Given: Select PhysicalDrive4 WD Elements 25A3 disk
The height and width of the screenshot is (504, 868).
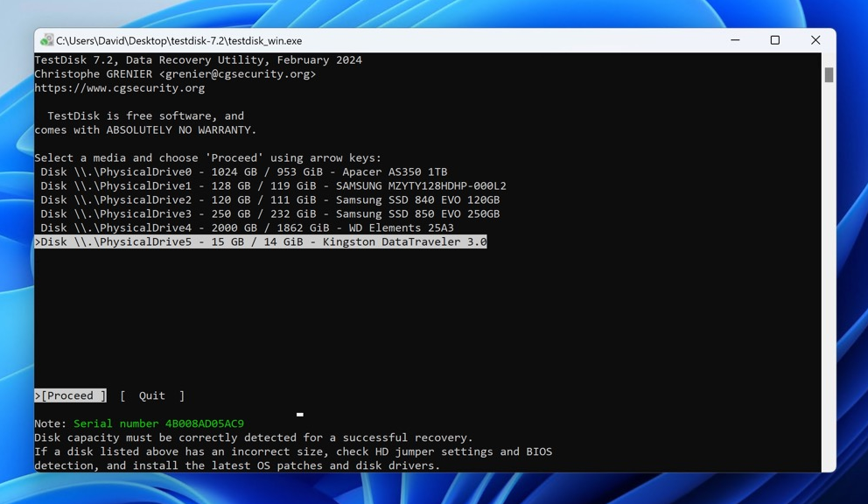Looking at the screenshot, I should tap(247, 228).
